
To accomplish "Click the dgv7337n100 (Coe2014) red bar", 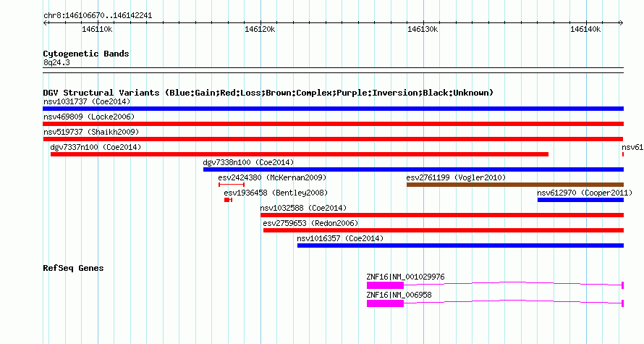I will 300,154.
